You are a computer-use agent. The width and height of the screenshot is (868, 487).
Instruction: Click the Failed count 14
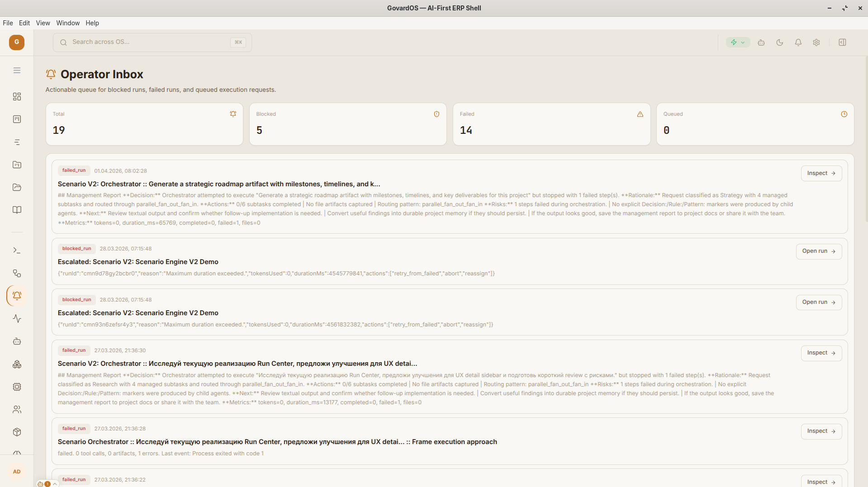tap(466, 131)
